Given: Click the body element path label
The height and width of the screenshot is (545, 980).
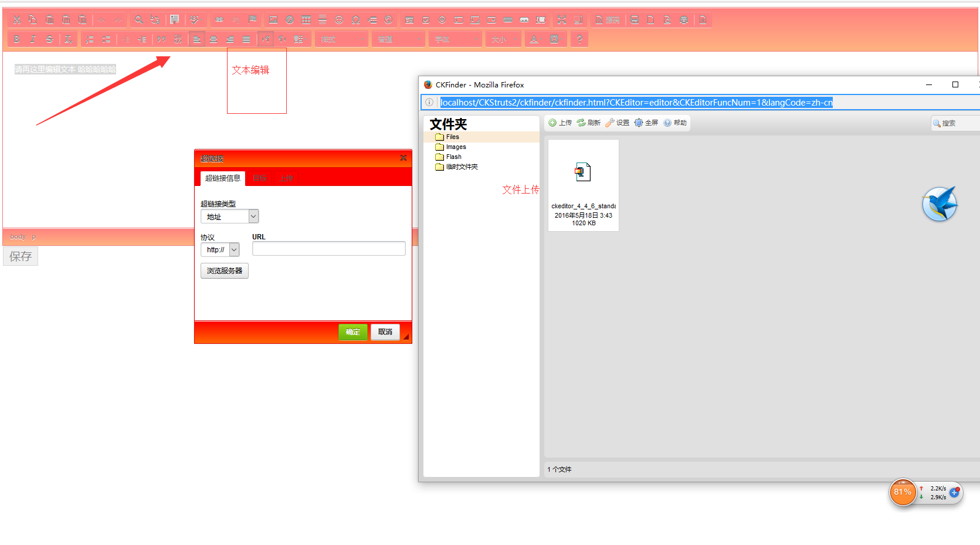Looking at the screenshot, I should (18, 237).
